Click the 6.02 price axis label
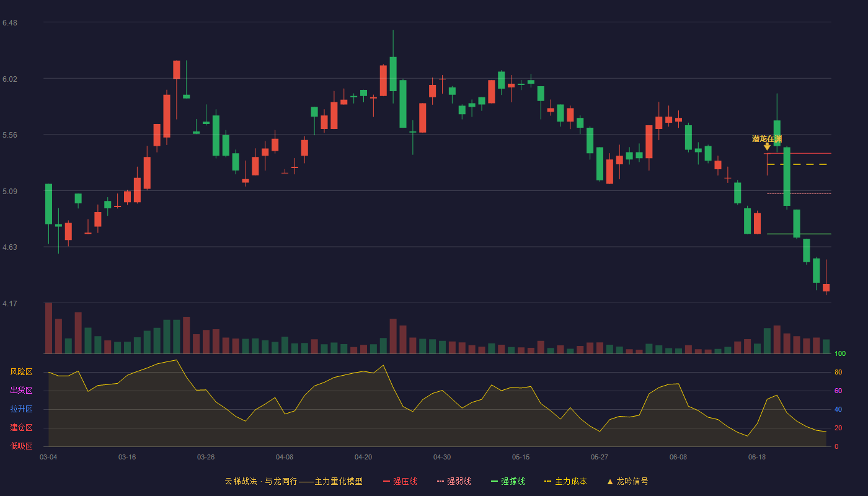This screenshot has width=868, height=496. tap(10, 79)
